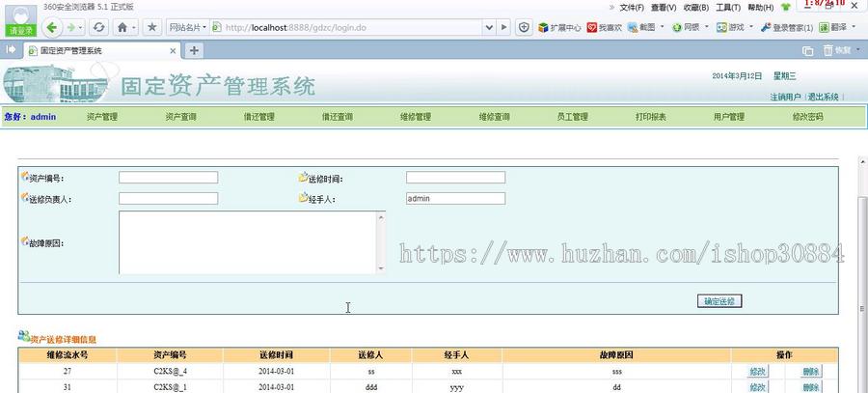Screen dimensions: 868x393
Task: Focus the 故障原因 text area
Action: tap(252, 242)
